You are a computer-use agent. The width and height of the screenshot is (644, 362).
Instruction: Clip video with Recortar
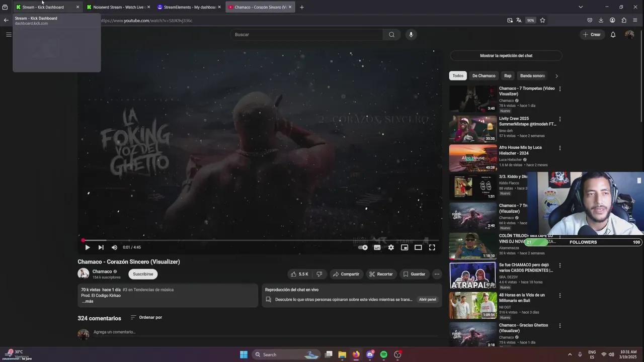coord(381,274)
